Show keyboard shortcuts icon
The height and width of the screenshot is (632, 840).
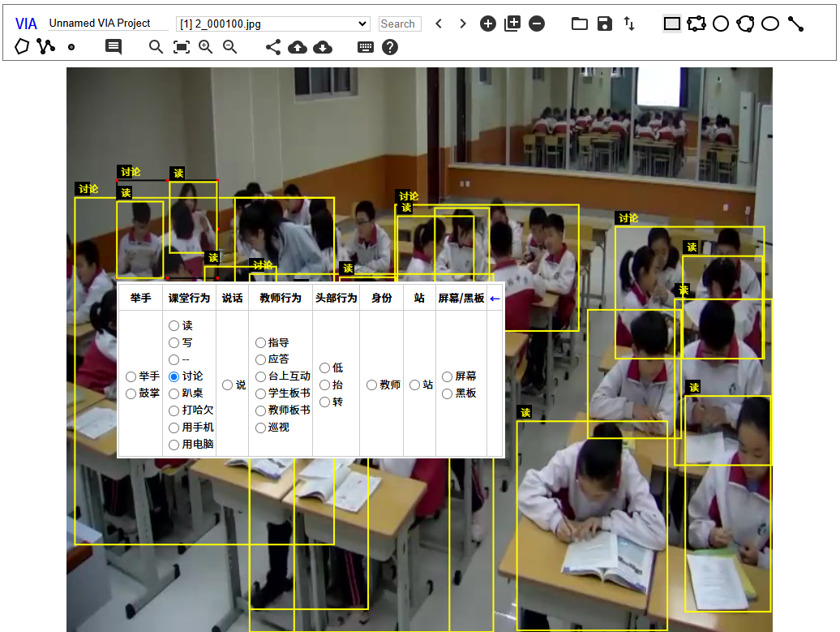pos(366,47)
